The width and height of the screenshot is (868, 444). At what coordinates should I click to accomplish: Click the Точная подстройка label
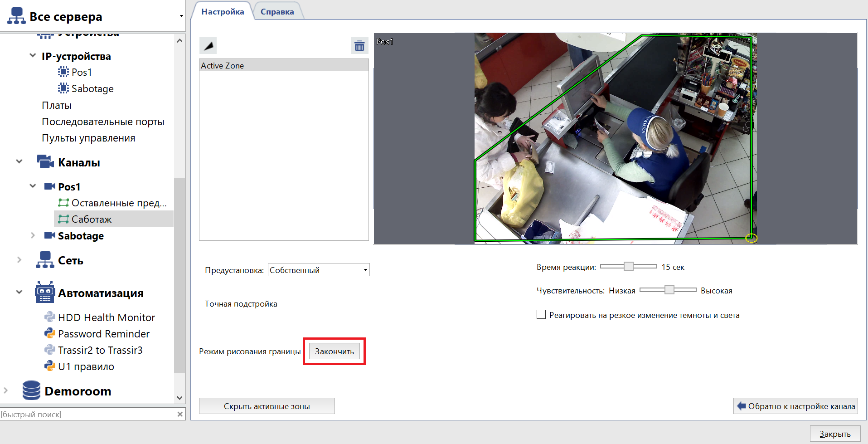pyautogui.click(x=241, y=304)
